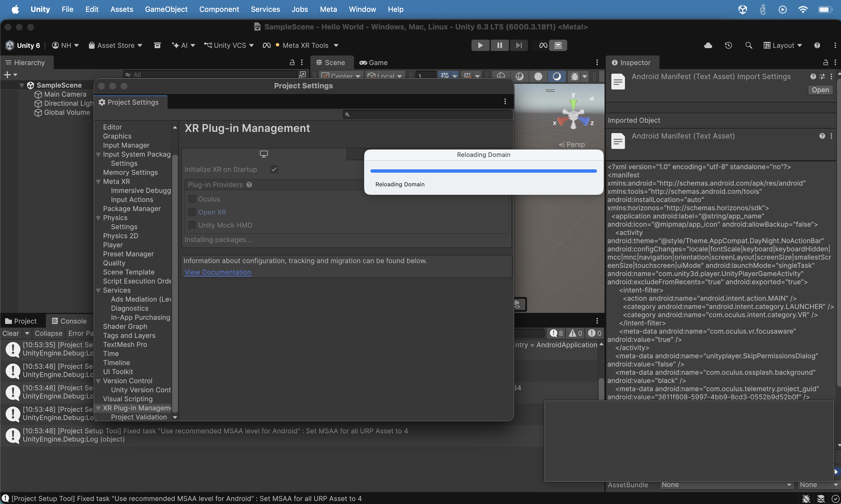
Task: Click the import settings preset slider icon in Inspector
Action: point(822,76)
